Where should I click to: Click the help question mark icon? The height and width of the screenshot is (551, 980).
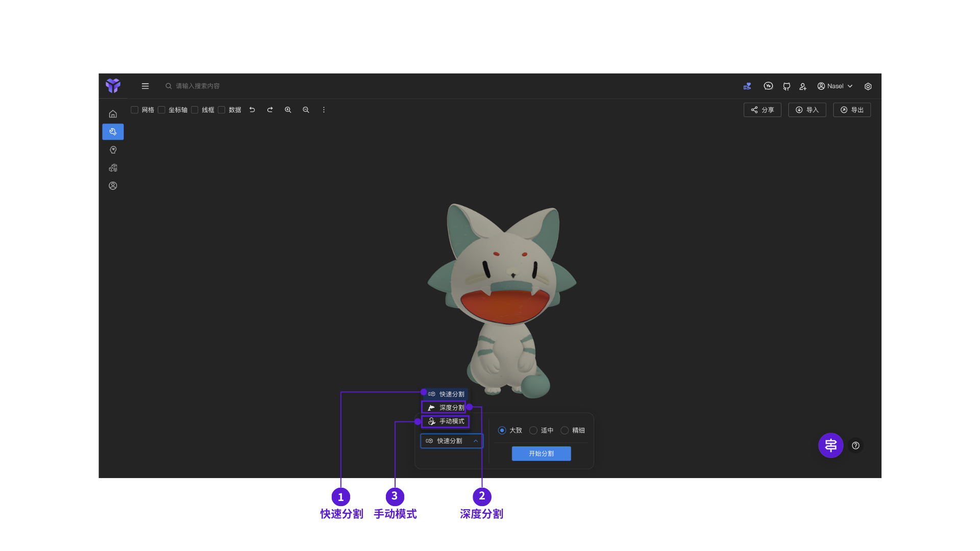[855, 445]
